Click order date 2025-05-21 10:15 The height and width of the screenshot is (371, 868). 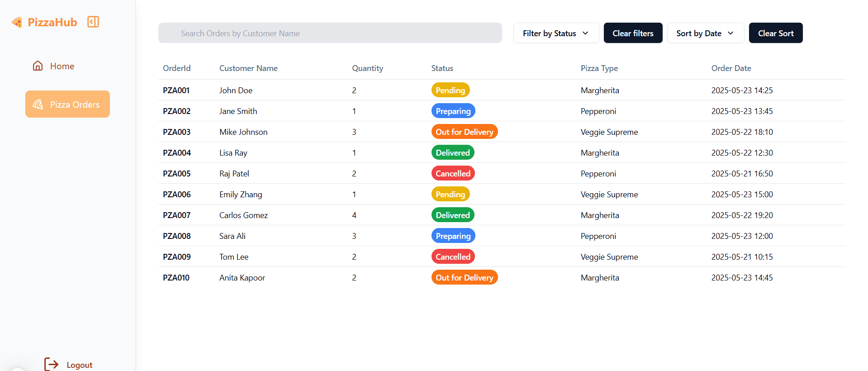pos(742,257)
